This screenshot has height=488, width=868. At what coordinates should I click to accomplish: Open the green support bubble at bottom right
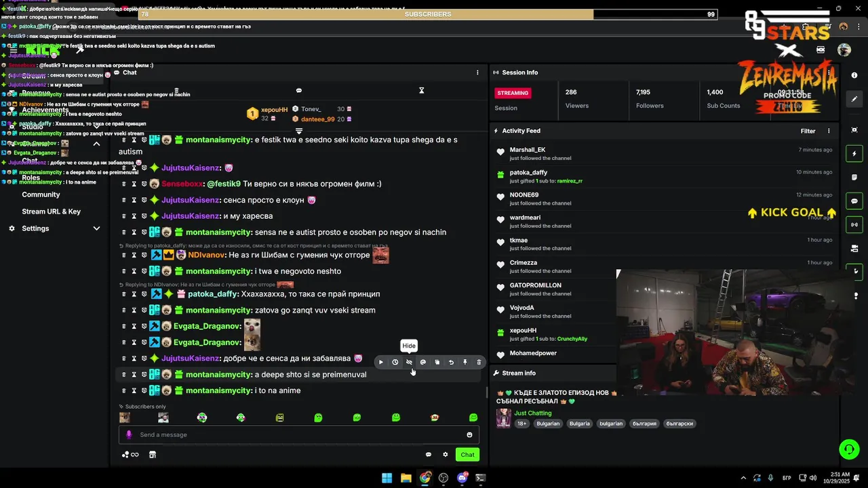849,449
